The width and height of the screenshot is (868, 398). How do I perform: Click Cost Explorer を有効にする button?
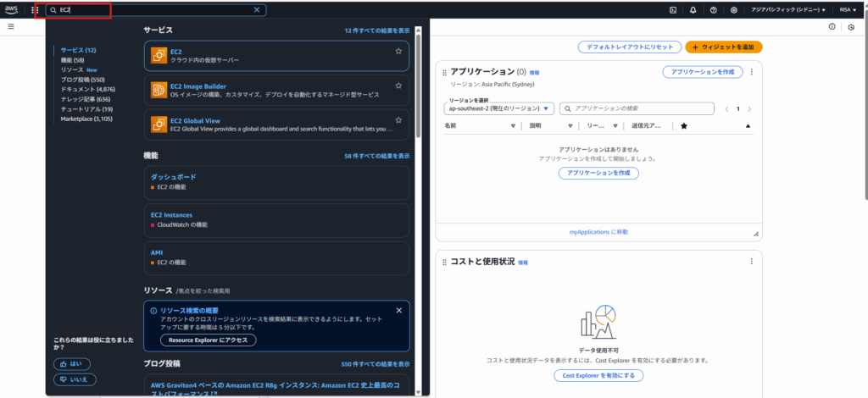pyautogui.click(x=598, y=375)
